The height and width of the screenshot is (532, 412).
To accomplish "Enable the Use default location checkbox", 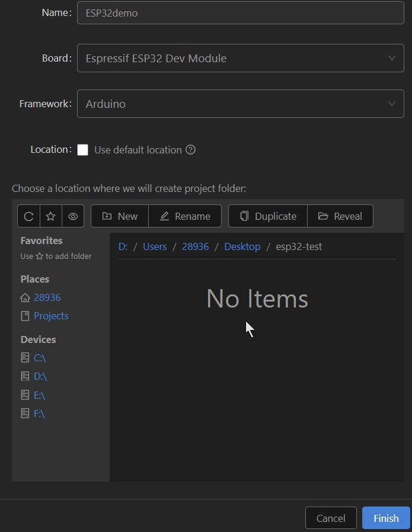I will (83, 150).
